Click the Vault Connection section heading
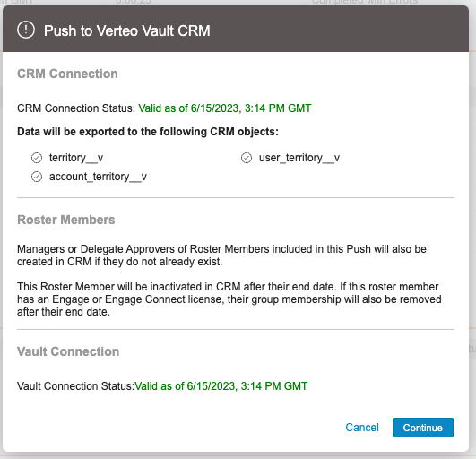This screenshot has height=459, width=476. click(68, 351)
